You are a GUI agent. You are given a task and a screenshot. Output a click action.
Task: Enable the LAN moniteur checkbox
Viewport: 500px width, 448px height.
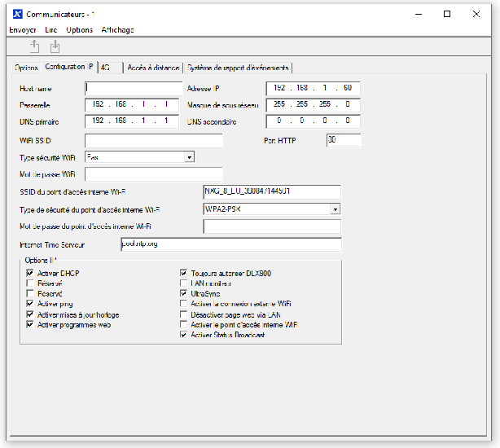(183, 283)
